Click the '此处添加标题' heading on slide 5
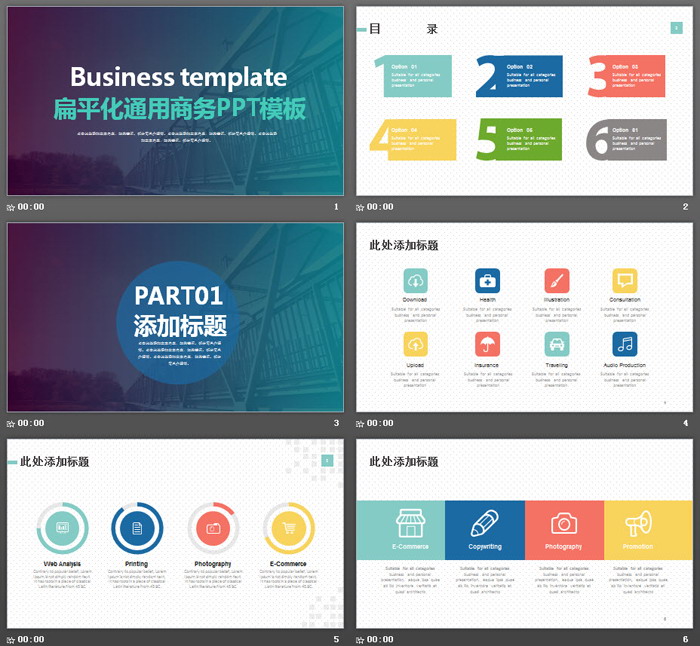 click(x=54, y=462)
